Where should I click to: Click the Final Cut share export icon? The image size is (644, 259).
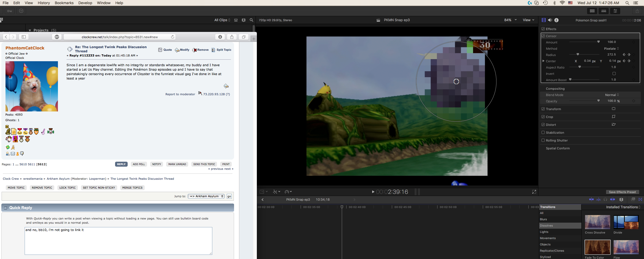(x=637, y=11)
